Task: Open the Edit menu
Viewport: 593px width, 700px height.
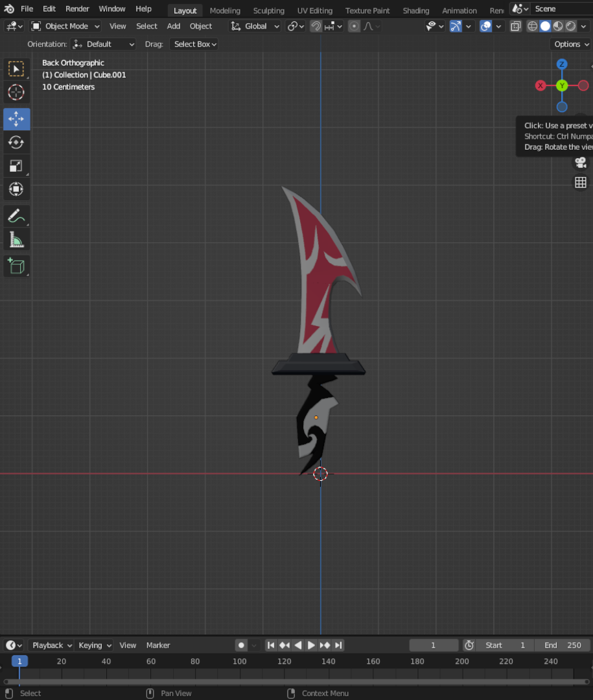Action: pyautogui.click(x=49, y=9)
